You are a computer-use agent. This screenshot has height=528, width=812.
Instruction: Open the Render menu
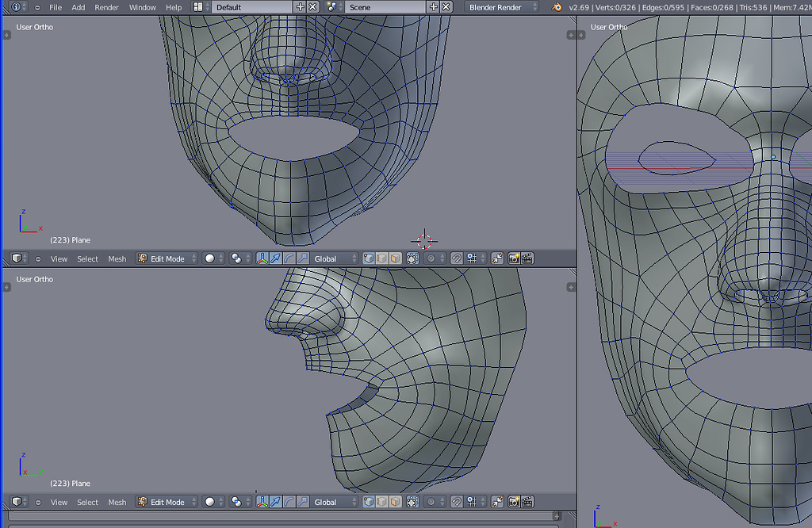pyautogui.click(x=107, y=7)
